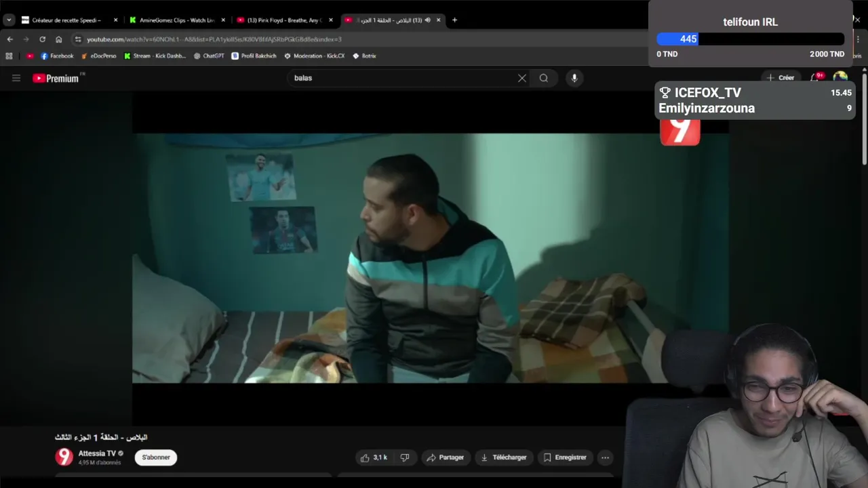Open the Attessia TV channel name
The width and height of the screenshot is (868, 488).
point(97,453)
